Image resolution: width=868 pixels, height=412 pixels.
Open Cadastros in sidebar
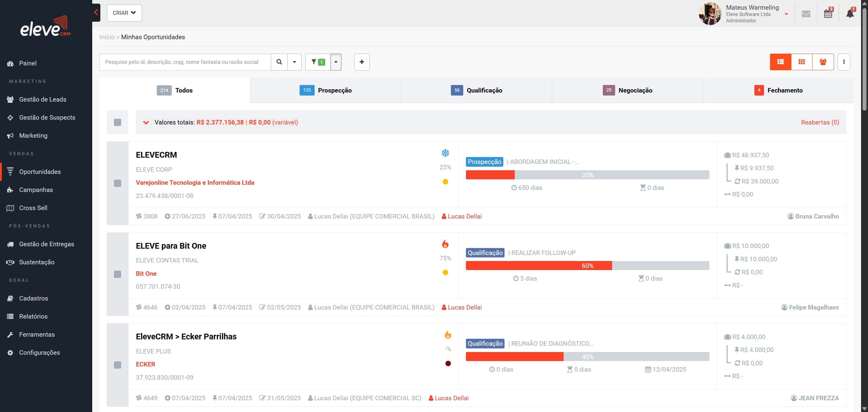46,298
